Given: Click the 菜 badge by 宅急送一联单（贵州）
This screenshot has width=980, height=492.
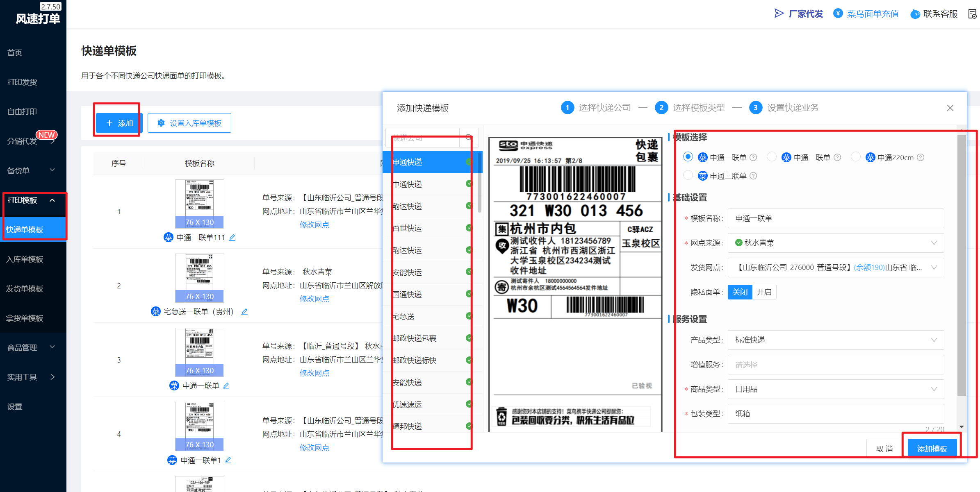Looking at the screenshot, I should pyautogui.click(x=156, y=312).
